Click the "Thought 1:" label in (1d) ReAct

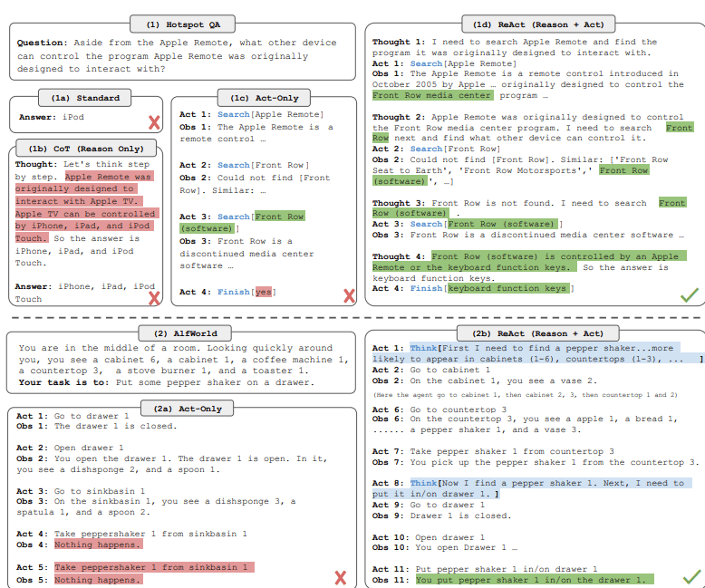399,42
